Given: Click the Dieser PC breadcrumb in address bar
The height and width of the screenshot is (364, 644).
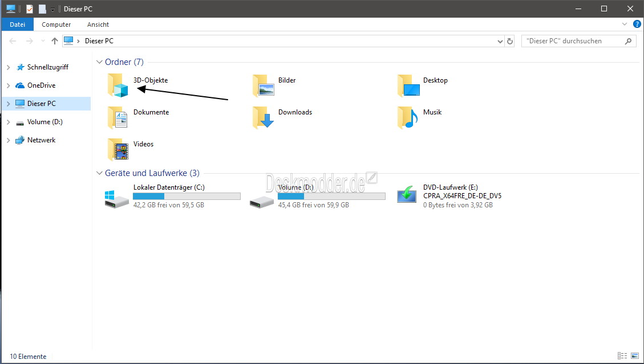Looking at the screenshot, I should click(x=99, y=41).
